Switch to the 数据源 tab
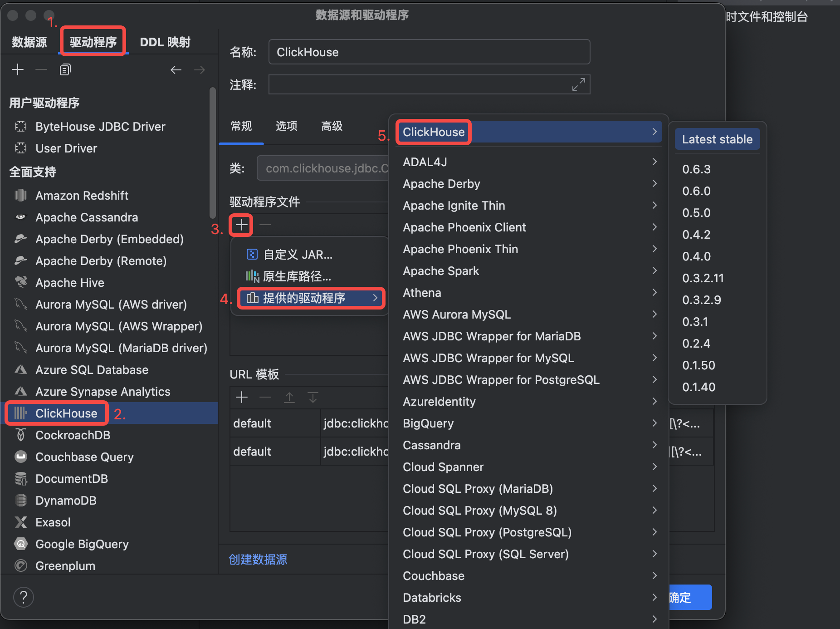840x629 pixels. tap(29, 42)
